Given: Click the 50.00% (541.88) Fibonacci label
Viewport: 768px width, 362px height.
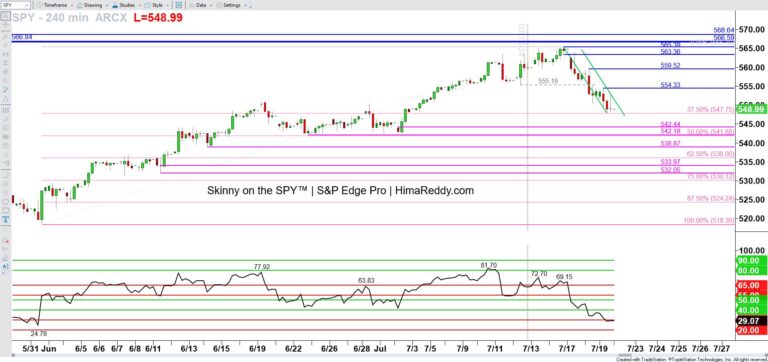Looking at the screenshot, I should click(x=712, y=132).
